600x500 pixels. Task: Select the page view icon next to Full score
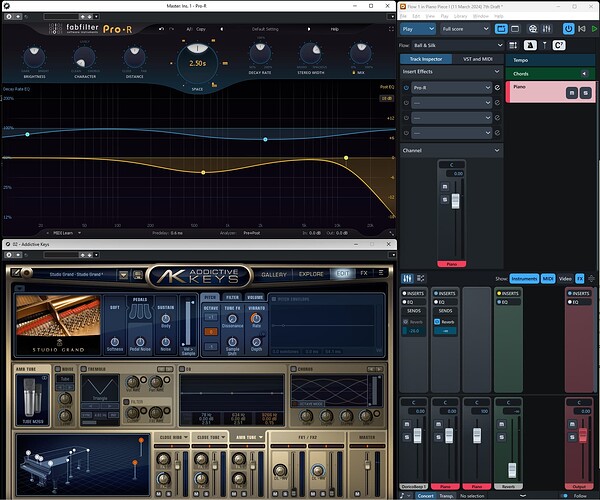[x=515, y=29]
